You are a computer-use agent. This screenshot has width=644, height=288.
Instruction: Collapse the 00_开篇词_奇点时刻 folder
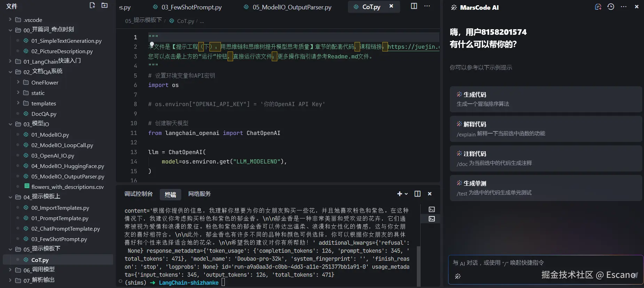[10, 30]
